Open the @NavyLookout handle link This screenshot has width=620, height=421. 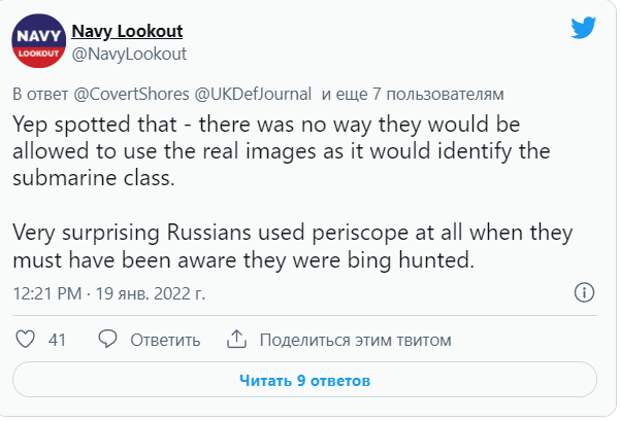pos(129,54)
